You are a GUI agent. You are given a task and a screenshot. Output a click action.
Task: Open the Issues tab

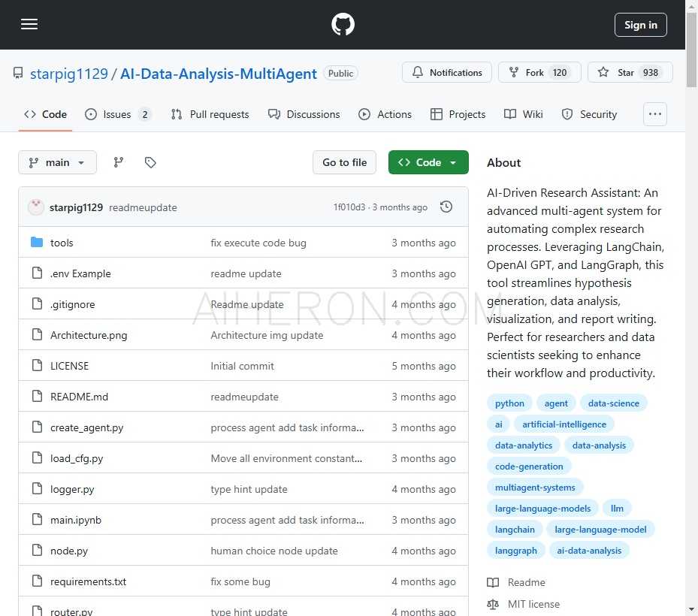(117, 114)
